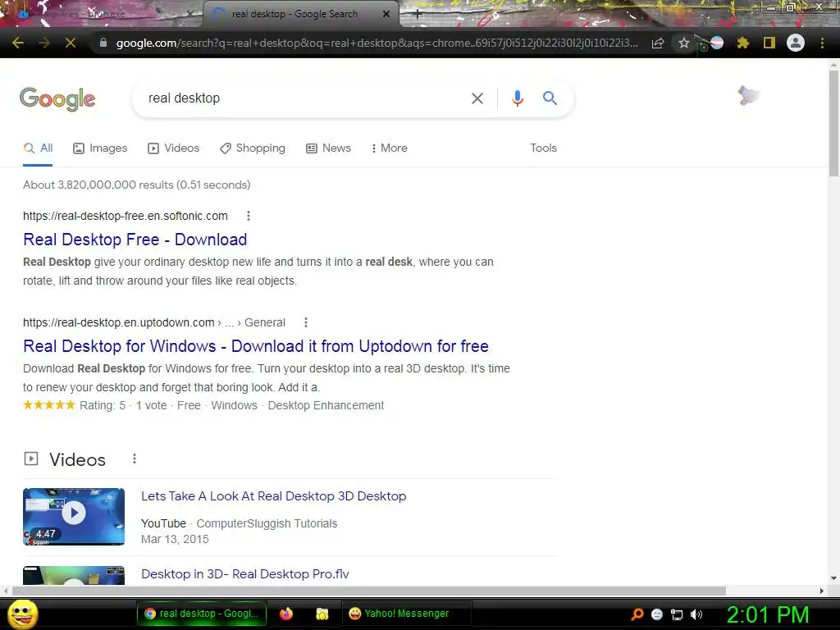Image resolution: width=840 pixels, height=630 pixels.
Task: Open the yellow folder taskbar icon
Action: 322,614
